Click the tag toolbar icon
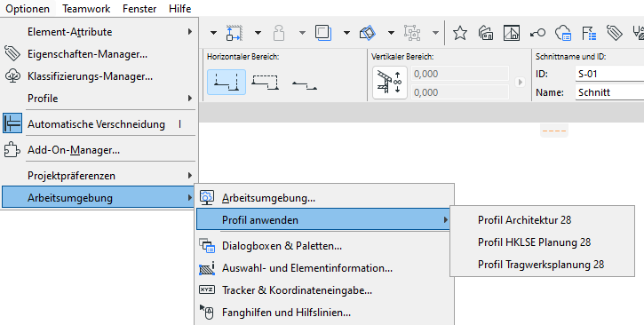The width and height of the screenshot is (644, 325). pyautogui.click(x=615, y=33)
